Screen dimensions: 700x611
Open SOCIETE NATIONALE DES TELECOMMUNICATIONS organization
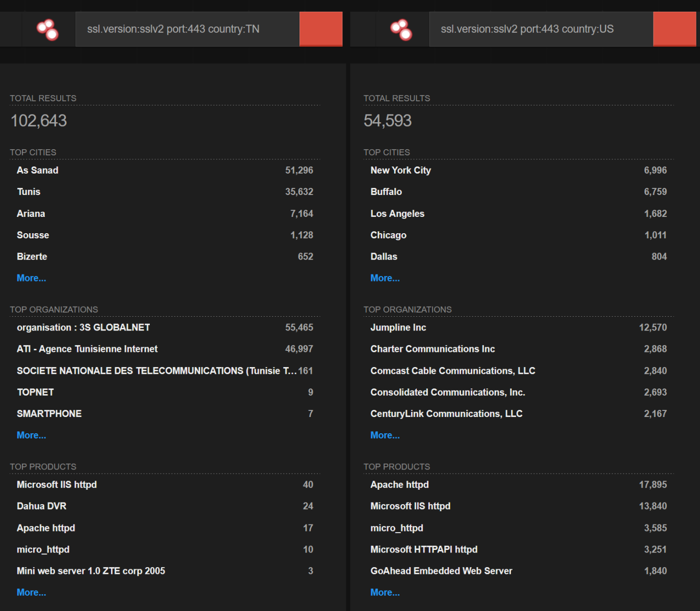pos(157,371)
